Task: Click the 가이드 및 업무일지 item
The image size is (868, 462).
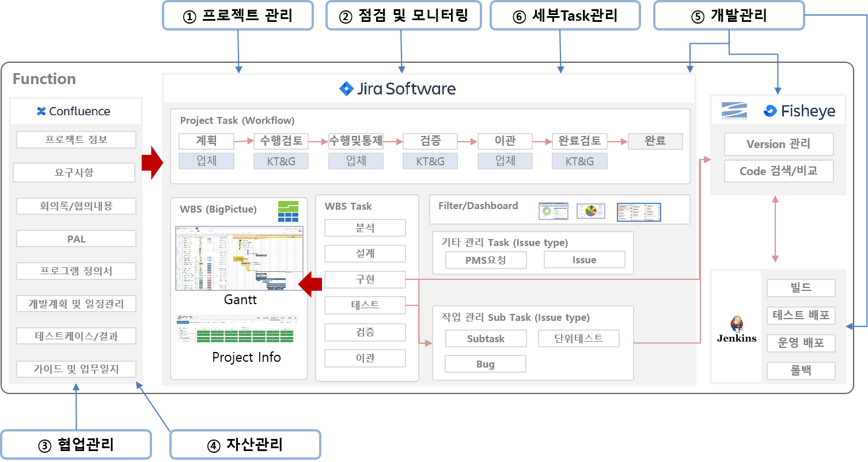Action: (x=76, y=369)
